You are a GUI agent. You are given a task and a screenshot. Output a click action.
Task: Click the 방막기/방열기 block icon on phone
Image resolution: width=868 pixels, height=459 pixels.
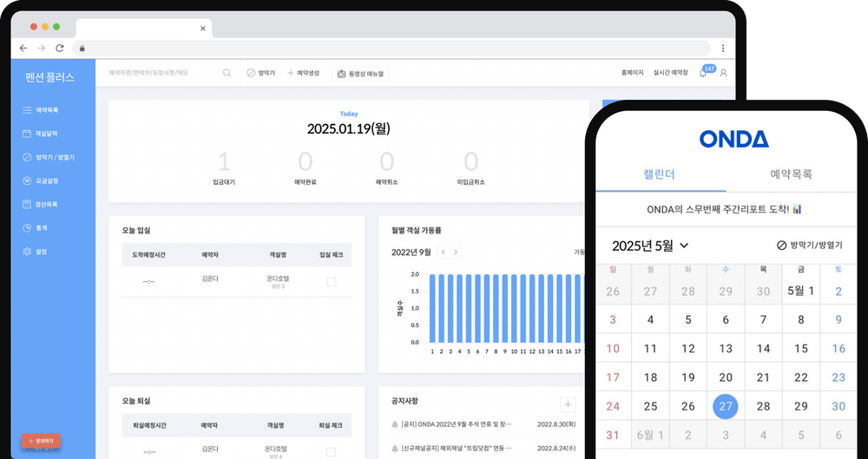(782, 246)
